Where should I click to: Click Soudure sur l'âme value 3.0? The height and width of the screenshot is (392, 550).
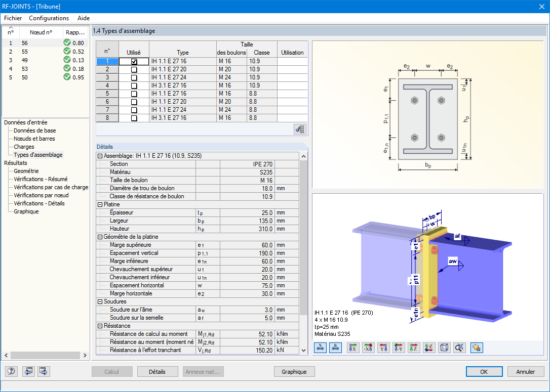(x=247, y=310)
